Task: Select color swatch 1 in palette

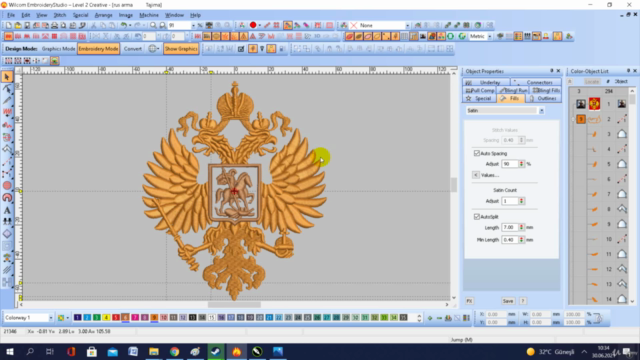Action: tap(78, 318)
